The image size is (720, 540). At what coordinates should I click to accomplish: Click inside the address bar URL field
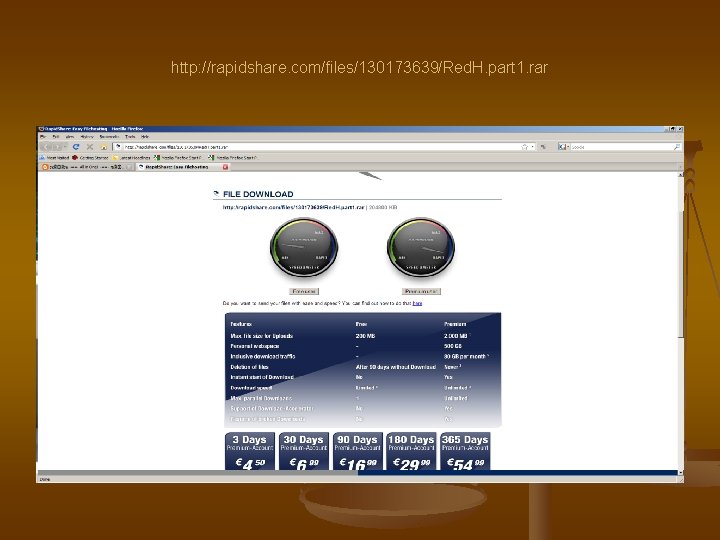(x=321, y=147)
